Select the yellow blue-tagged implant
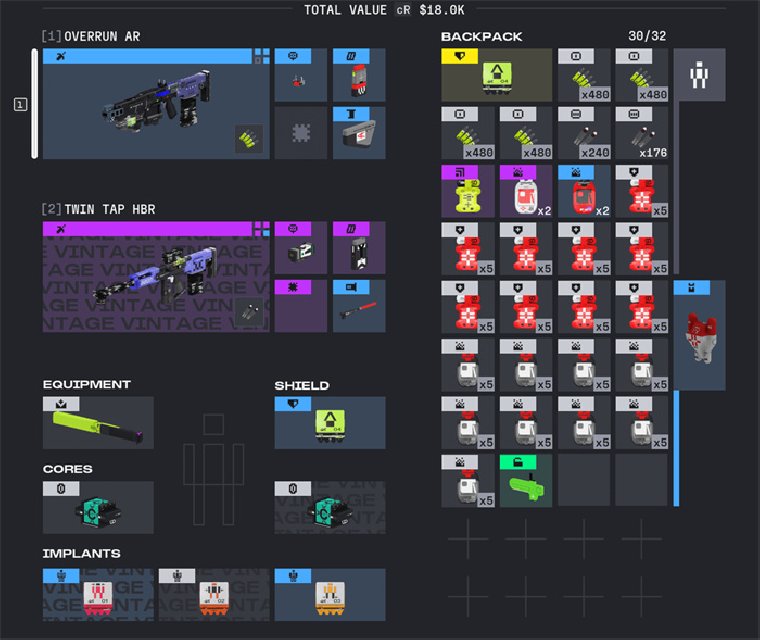Image resolution: width=760 pixels, height=640 pixels. pos(330,594)
